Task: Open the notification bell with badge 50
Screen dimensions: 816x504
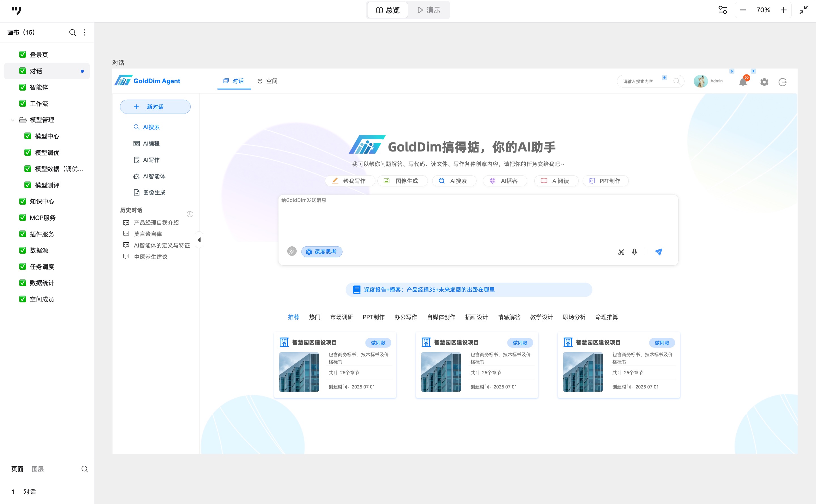Action: (x=743, y=82)
